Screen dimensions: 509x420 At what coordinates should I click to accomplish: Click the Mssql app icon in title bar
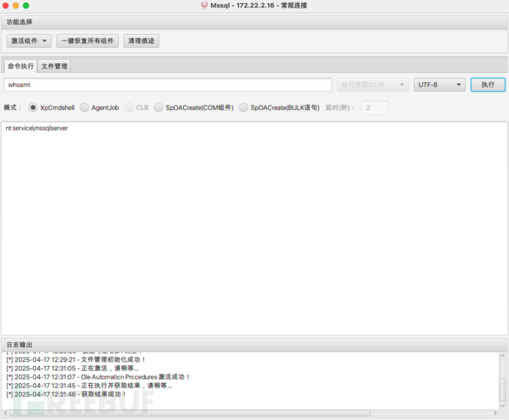[204, 5]
